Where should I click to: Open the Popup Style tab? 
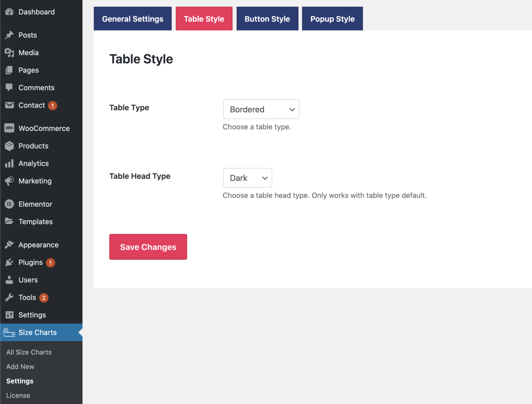tap(332, 19)
